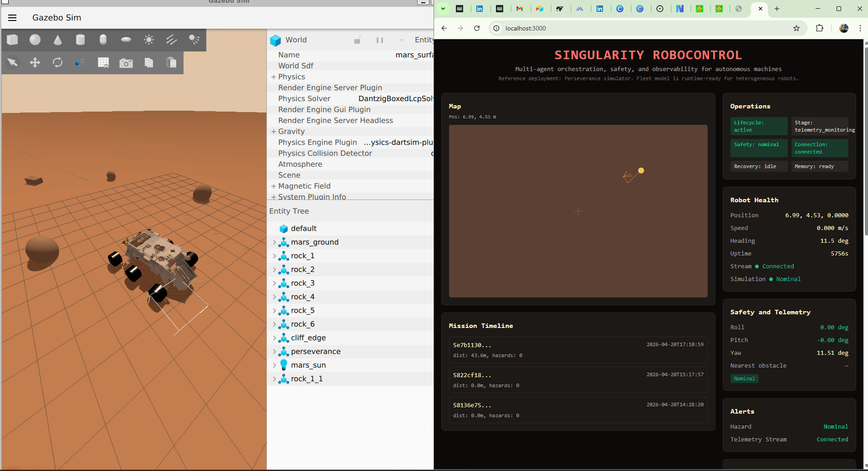This screenshot has height=471, width=868.
Task: Insert a box shape in Gazebo
Action: point(12,40)
